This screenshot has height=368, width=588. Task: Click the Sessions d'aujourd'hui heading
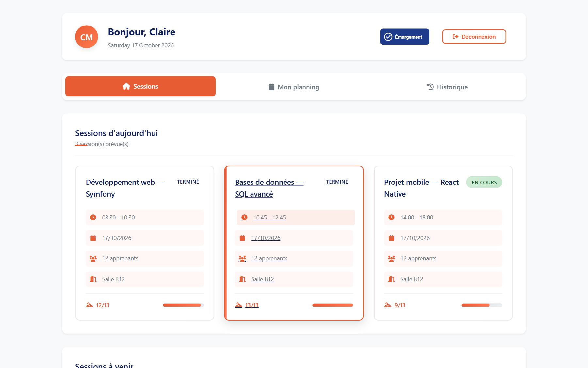116,133
